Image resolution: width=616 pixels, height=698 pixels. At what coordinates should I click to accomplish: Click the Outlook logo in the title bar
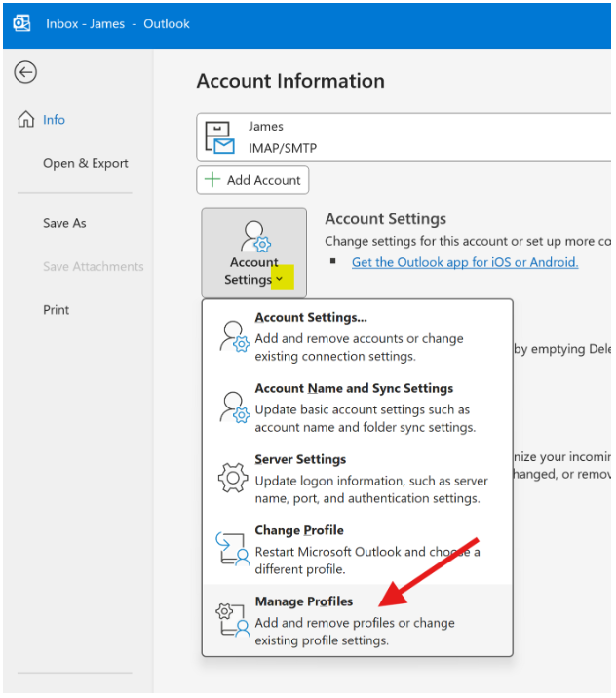click(21, 23)
